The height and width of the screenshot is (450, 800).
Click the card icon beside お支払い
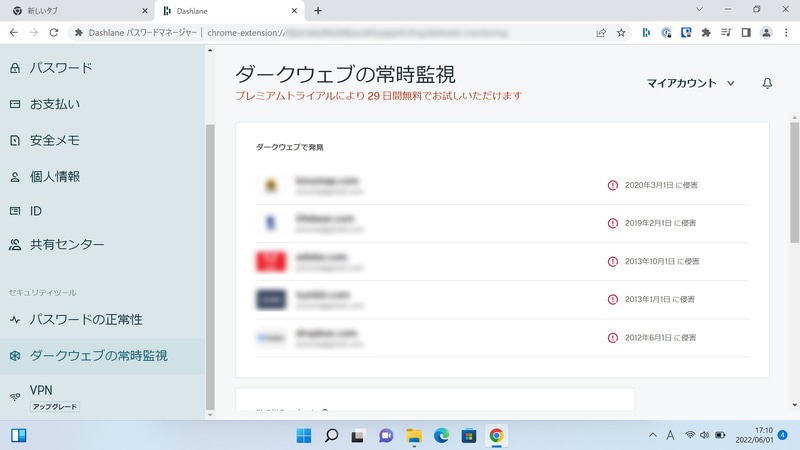(x=15, y=104)
